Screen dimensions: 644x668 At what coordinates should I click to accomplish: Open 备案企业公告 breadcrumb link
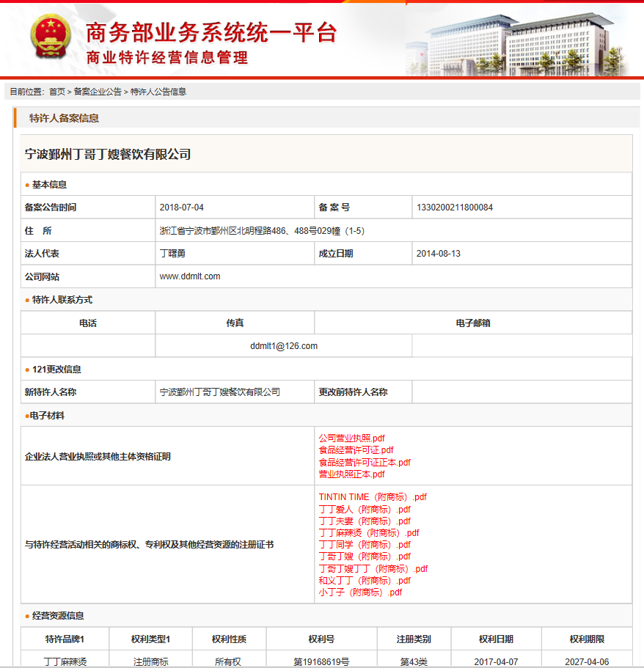98,92
